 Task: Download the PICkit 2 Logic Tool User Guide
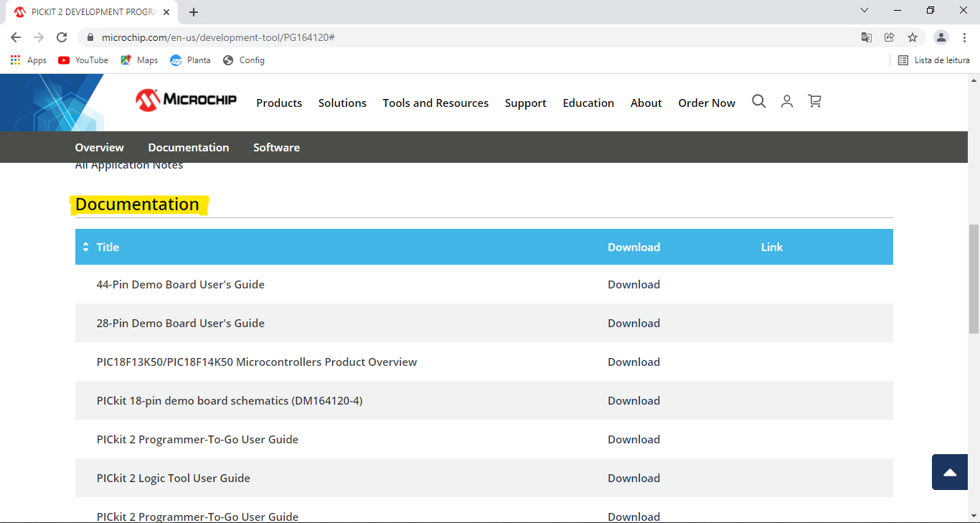633,479
